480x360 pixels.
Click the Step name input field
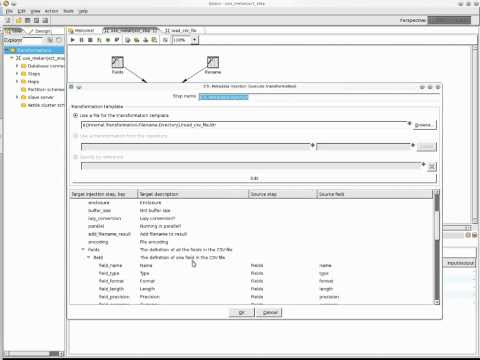coord(318,97)
